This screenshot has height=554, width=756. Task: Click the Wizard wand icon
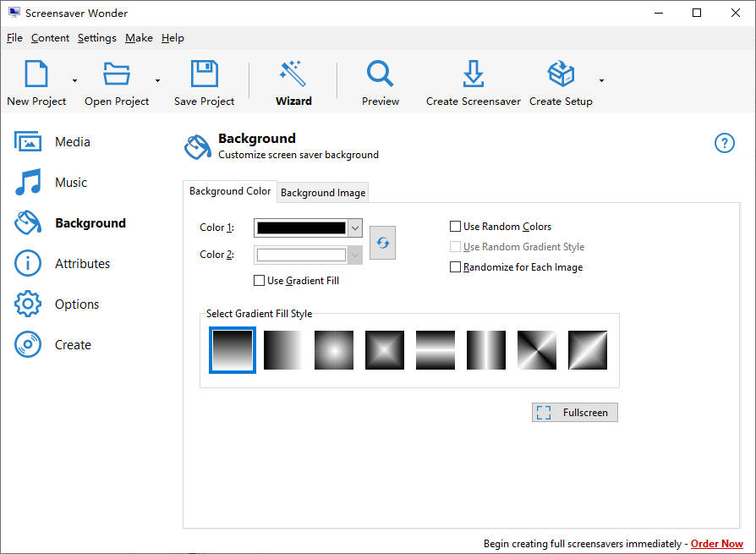pyautogui.click(x=293, y=74)
